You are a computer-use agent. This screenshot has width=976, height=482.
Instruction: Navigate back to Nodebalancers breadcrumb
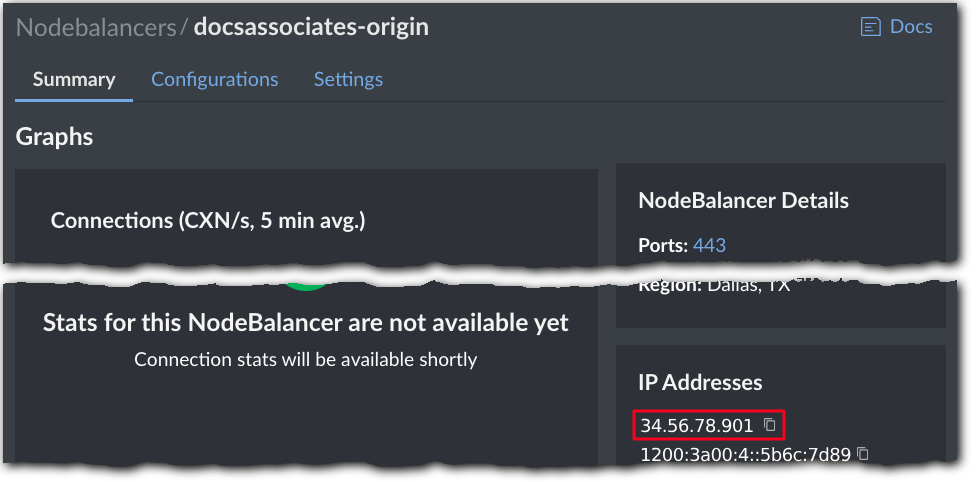96,27
